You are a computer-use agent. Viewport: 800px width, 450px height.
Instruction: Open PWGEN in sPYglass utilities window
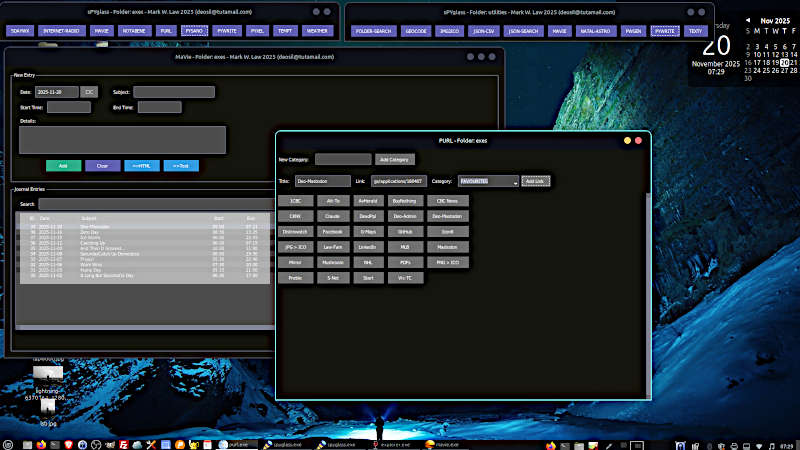click(633, 31)
